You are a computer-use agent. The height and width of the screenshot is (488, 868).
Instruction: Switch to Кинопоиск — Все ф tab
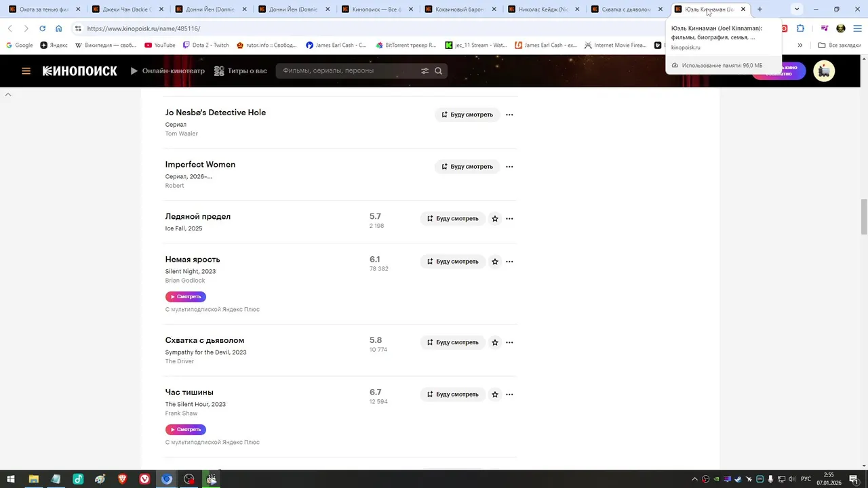pos(376,9)
